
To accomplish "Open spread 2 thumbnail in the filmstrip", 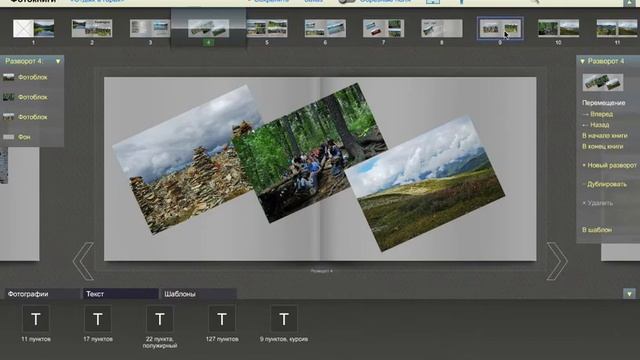I will [x=92, y=29].
